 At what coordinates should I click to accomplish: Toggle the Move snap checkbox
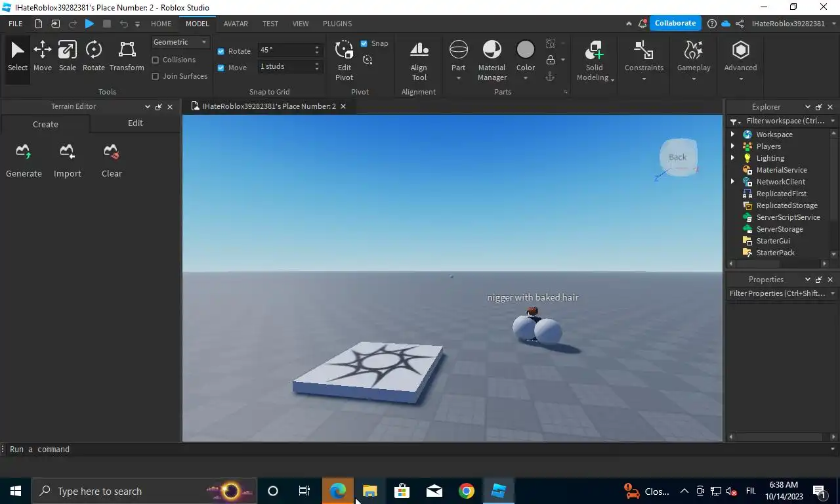pos(220,68)
